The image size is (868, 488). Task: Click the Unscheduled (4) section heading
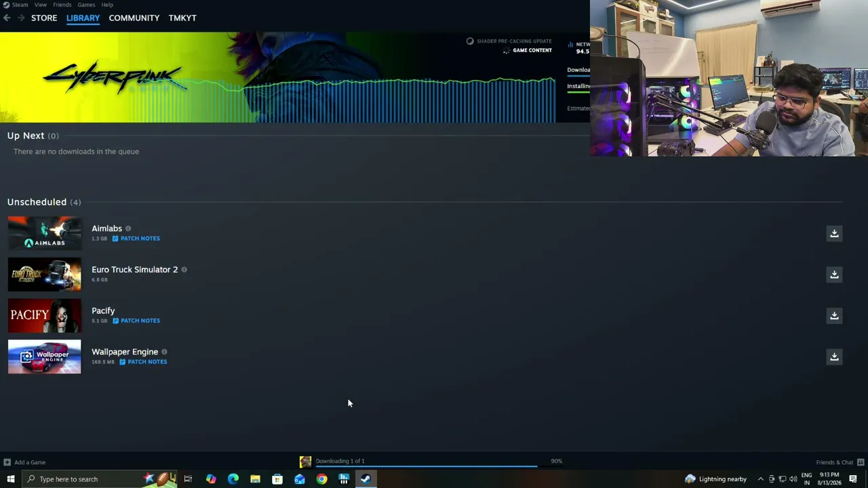pos(44,202)
